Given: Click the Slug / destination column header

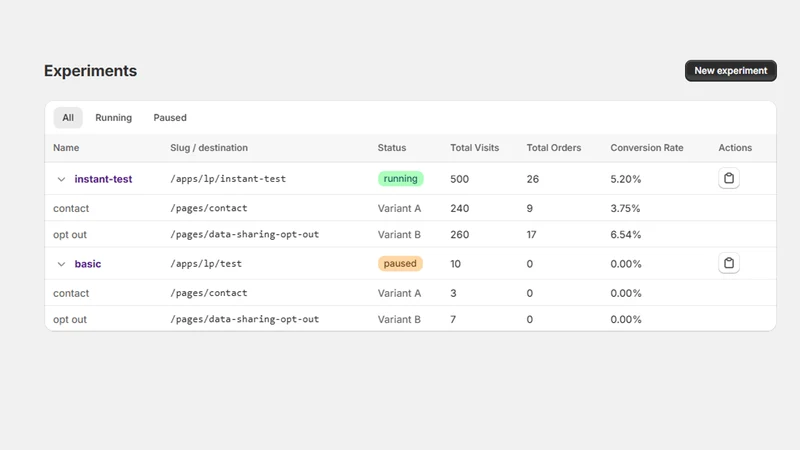Looking at the screenshot, I should (209, 147).
